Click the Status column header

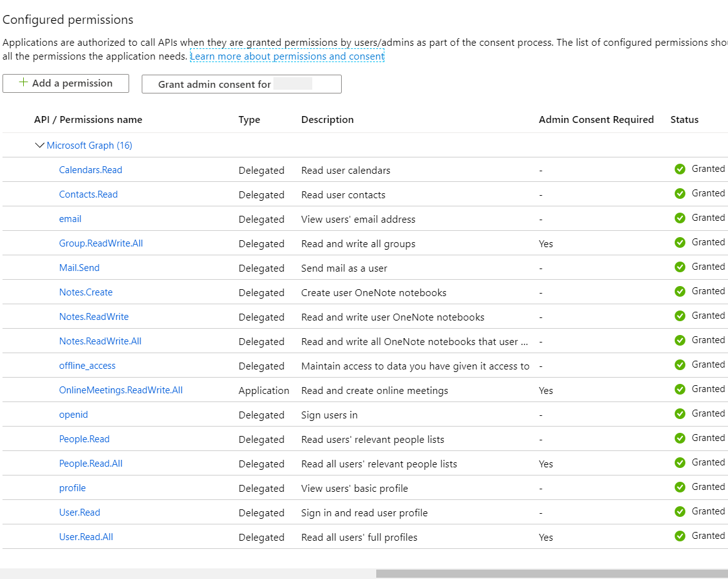[x=684, y=120]
